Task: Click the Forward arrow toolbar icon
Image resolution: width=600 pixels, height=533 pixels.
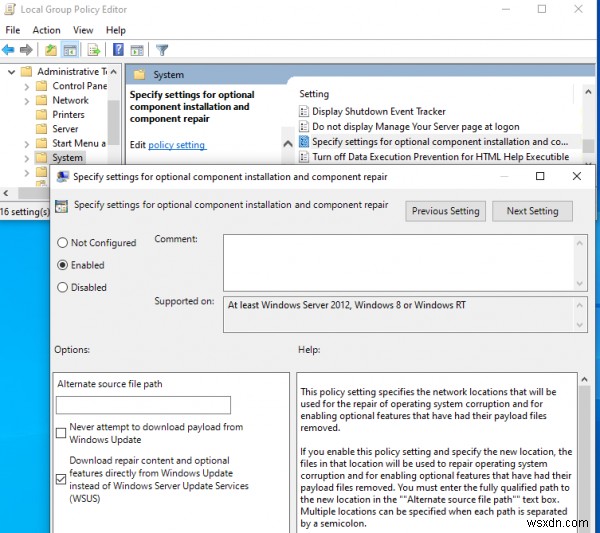Action: pyautogui.click(x=26, y=50)
